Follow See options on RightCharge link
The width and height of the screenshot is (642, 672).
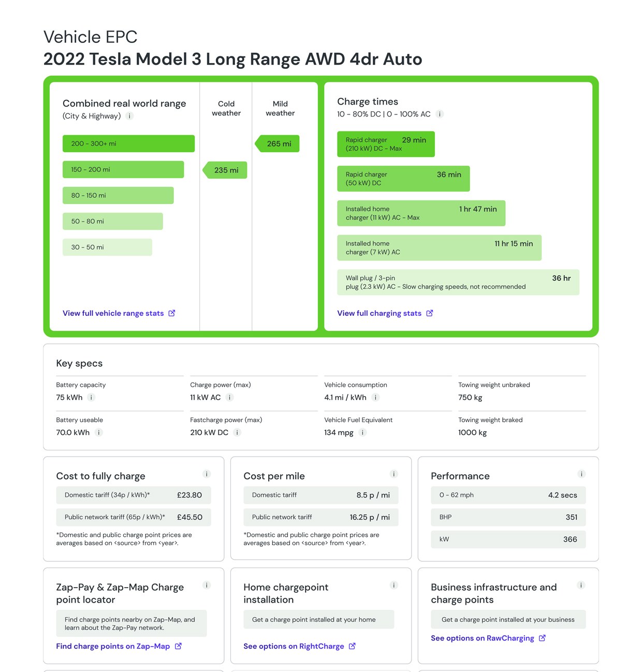coord(294,646)
